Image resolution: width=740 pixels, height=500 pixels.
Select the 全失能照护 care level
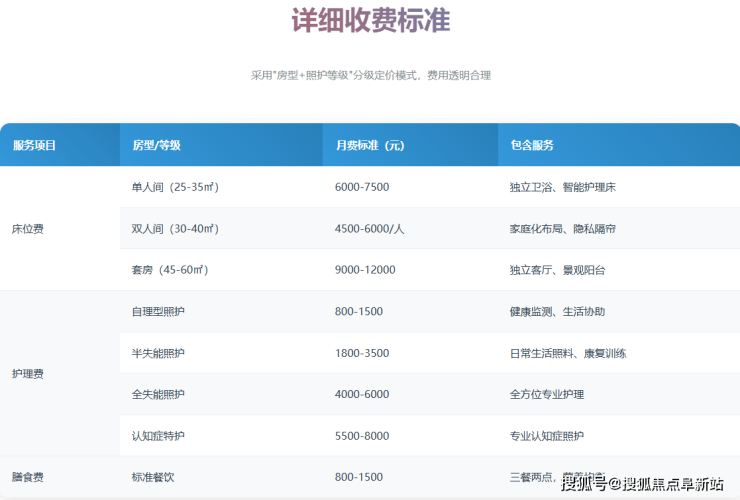tap(158, 395)
